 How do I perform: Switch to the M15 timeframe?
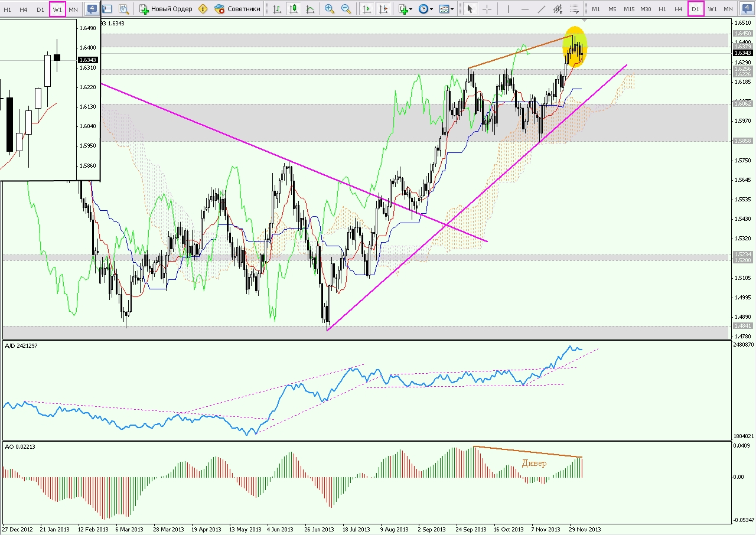pos(629,9)
